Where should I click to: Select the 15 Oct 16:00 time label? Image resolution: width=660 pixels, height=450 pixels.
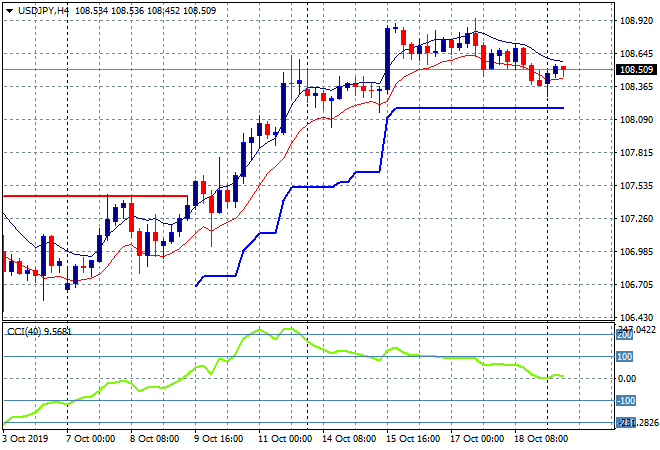click(413, 439)
